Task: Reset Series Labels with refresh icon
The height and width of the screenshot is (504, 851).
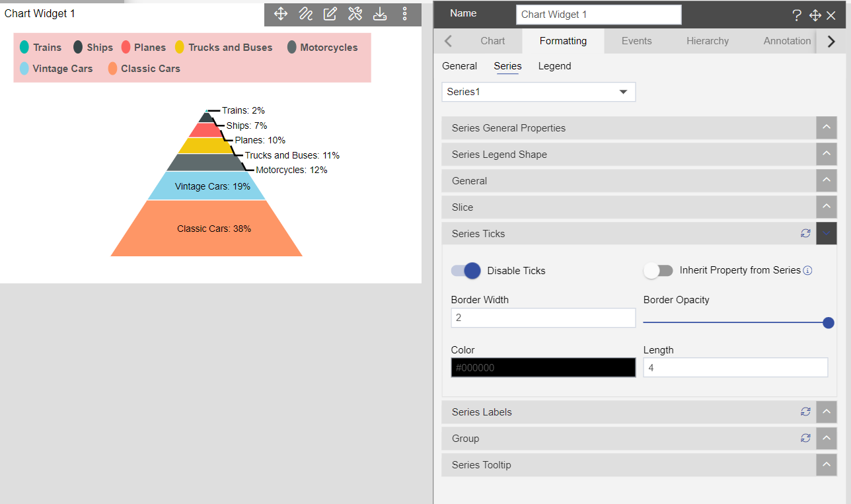Action: pos(805,412)
